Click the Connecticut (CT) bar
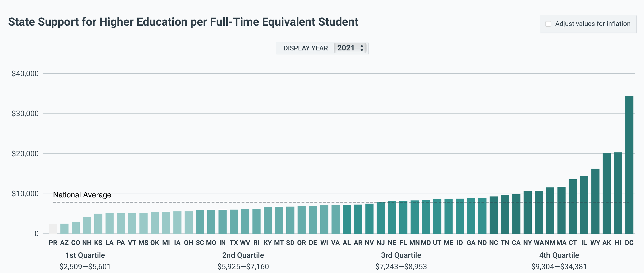Viewport: 644px width, 273px height. (573, 207)
